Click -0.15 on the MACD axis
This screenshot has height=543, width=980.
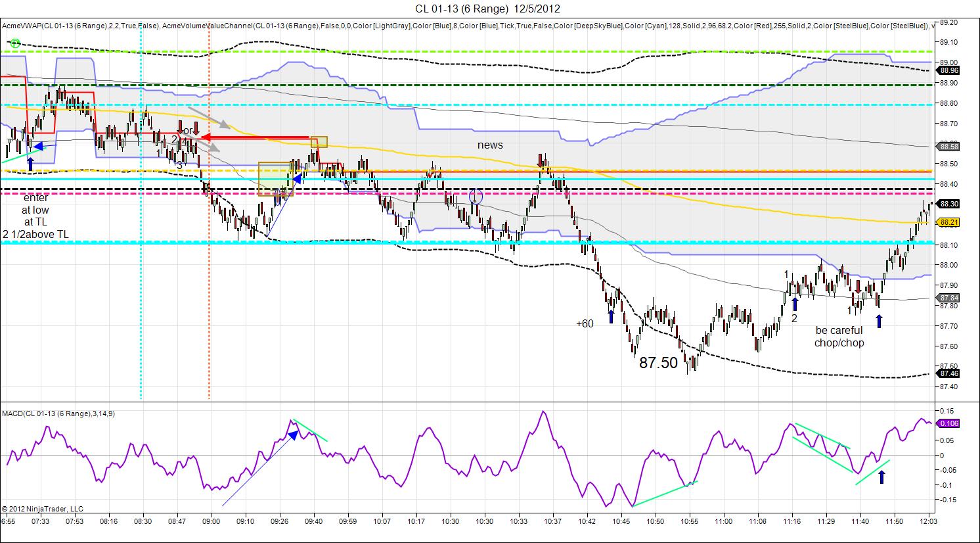tap(947, 500)
